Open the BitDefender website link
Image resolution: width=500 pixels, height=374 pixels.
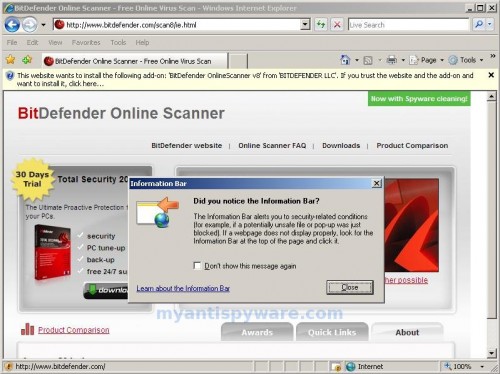click(187, 146)
